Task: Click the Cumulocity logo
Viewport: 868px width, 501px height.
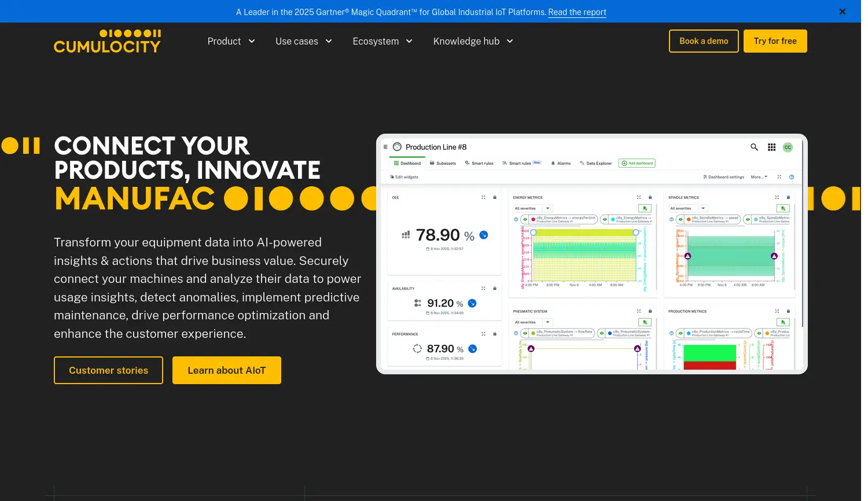Action: click(107, 42)
